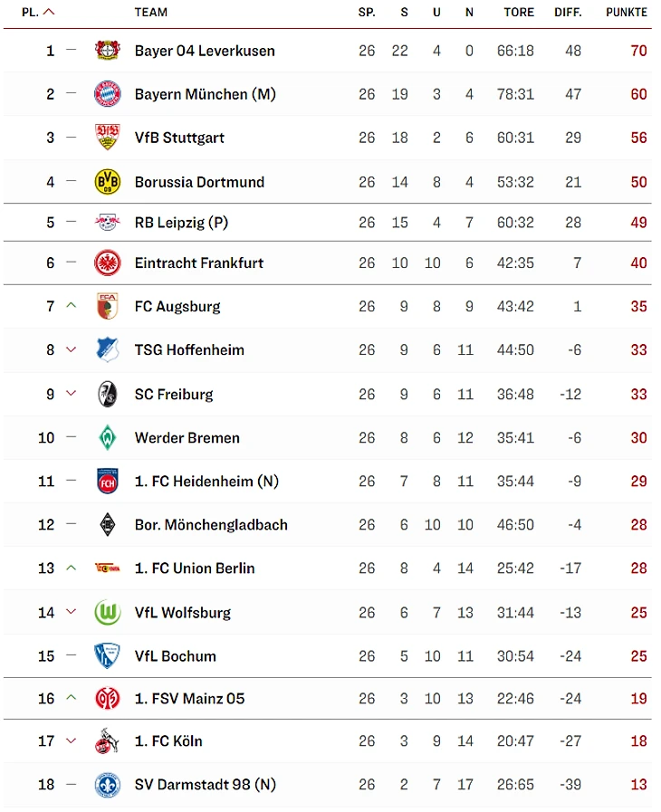Image resolution: width=661 pixels, height=812 pixels.
Task: Sort table by PL. column arrow
Action: pos(49,13)
